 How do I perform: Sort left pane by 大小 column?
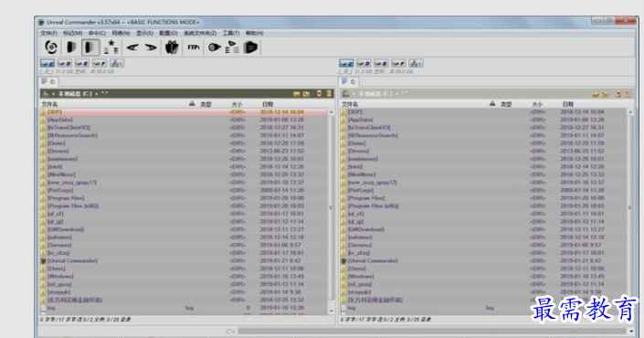point(237,104)
